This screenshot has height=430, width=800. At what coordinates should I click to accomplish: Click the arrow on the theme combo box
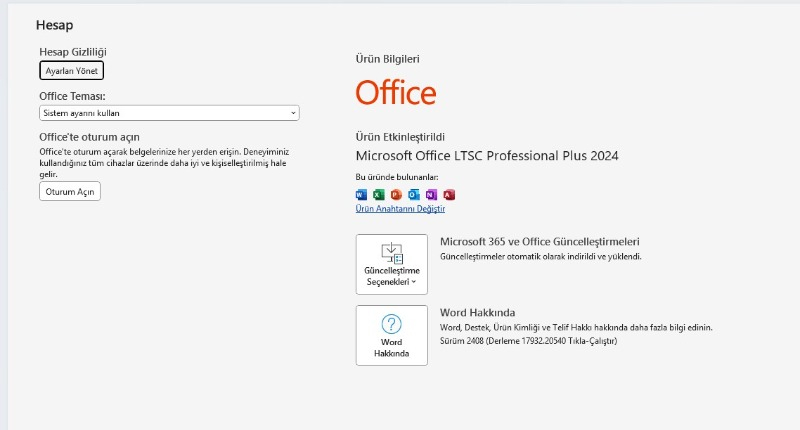(x=293, y=113)
